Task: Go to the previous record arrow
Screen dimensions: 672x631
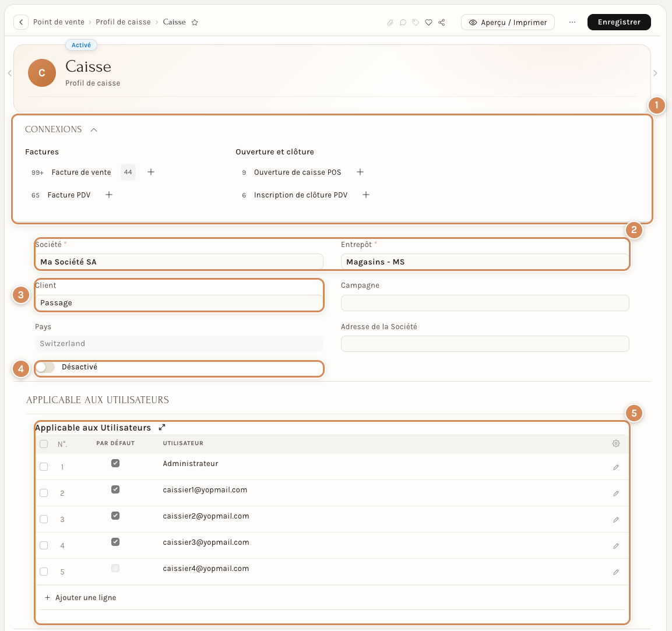Action: tap(9, 73)
